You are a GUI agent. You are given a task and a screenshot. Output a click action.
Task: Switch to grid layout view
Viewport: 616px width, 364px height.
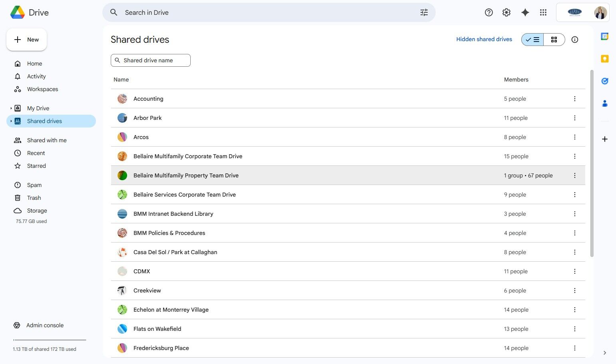(x=554, y=40)
